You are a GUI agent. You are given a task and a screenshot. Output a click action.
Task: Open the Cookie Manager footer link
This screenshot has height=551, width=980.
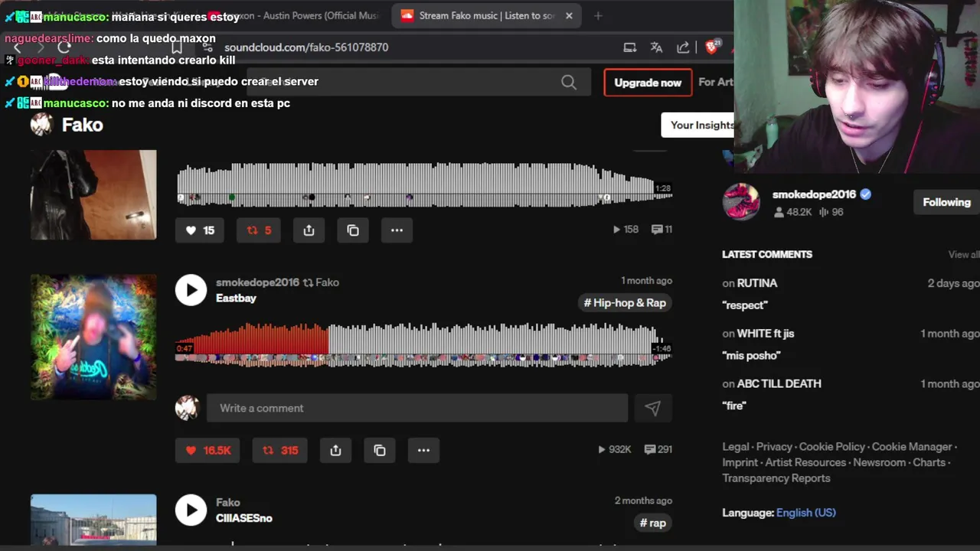click(912, 447)
